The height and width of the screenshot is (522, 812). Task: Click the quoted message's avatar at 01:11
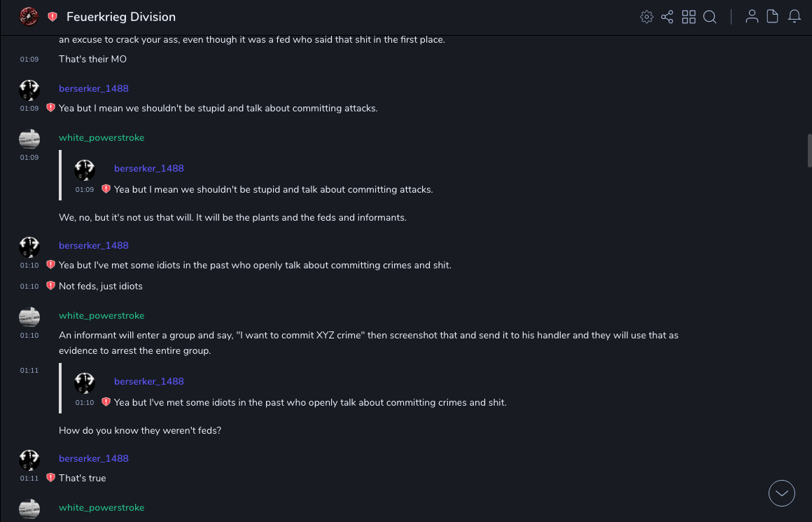85,383
